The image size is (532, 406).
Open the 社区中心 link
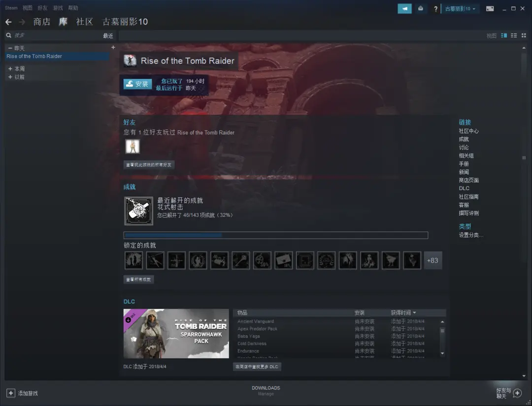click(x=469, y=131)
